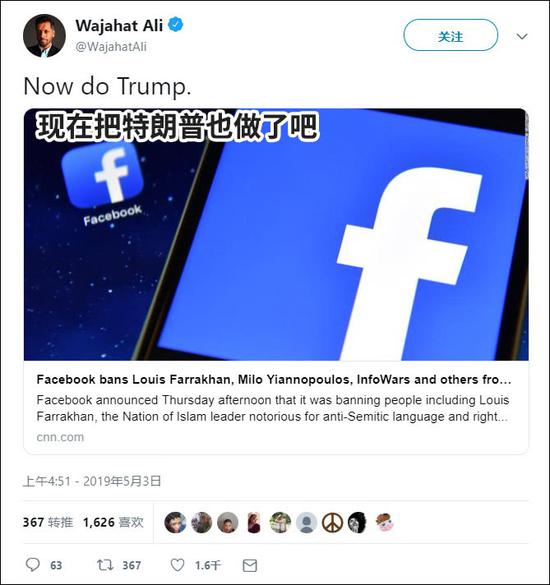Click the envelope direct message icon
The height and width of the screenshot is (585, 550).
point(250,566)
